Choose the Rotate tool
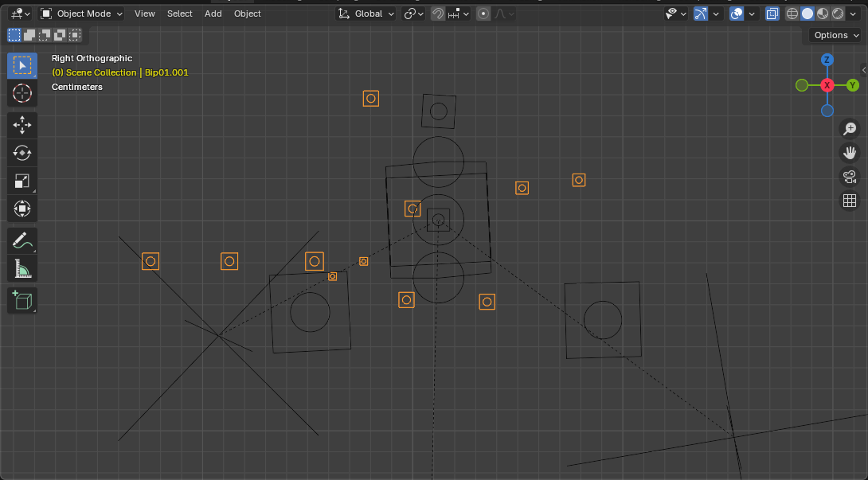868x480 pixels. tap(22, 153)
